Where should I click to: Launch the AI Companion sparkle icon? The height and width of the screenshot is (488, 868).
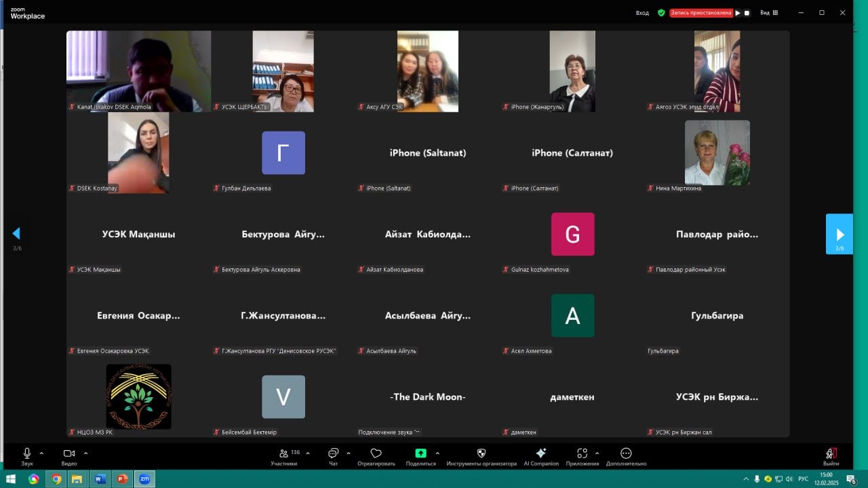pos(540,455)
